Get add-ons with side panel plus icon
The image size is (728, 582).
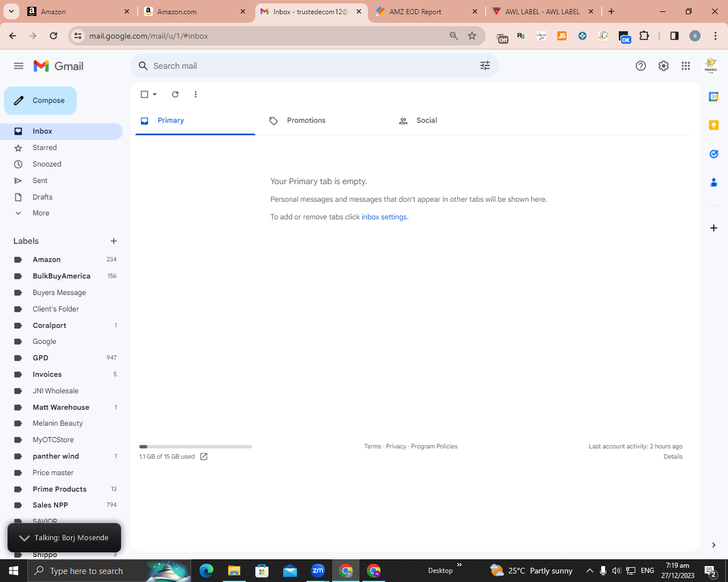(x=714, y=228)
